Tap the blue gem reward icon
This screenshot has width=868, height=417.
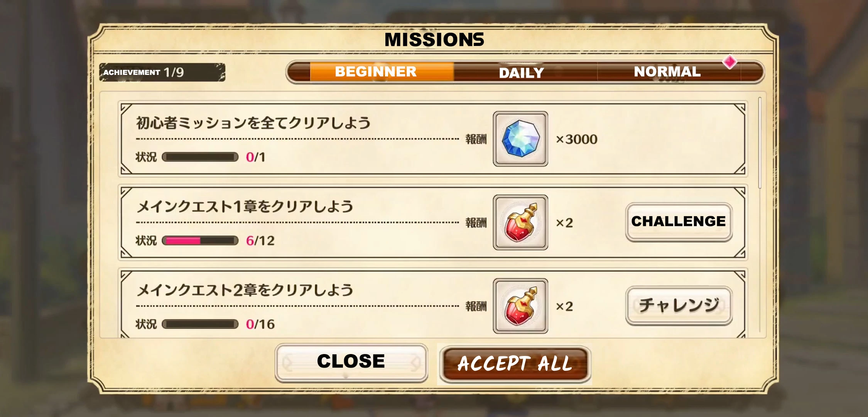520,139
